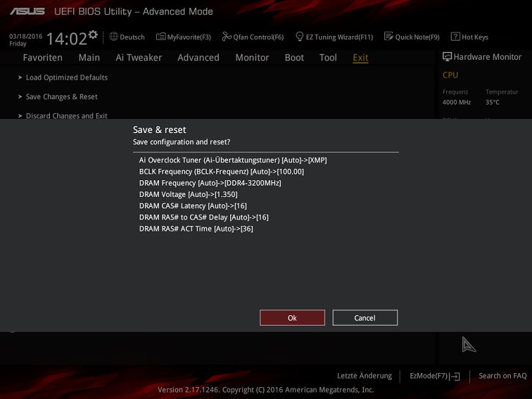532x399 pixels.
Task: Show Hot Keys label
Action: 475,37
